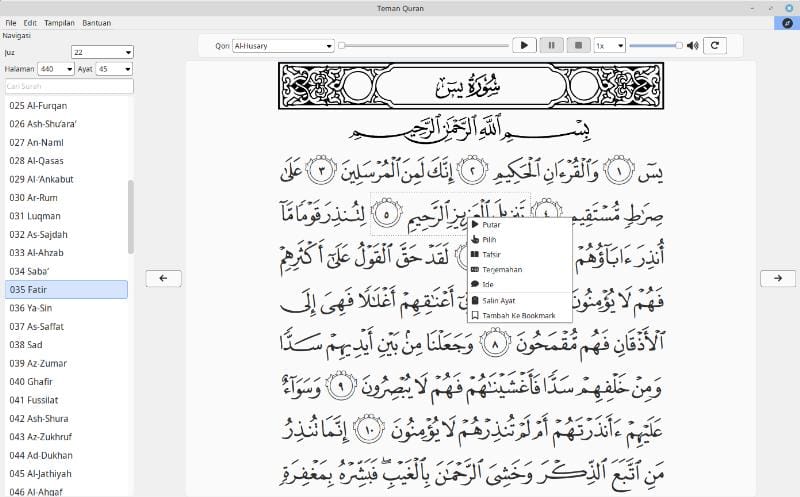Select highlighted surah 035 Fatir
Viewport: 800px width, 497px height.
tap(66, 289)
